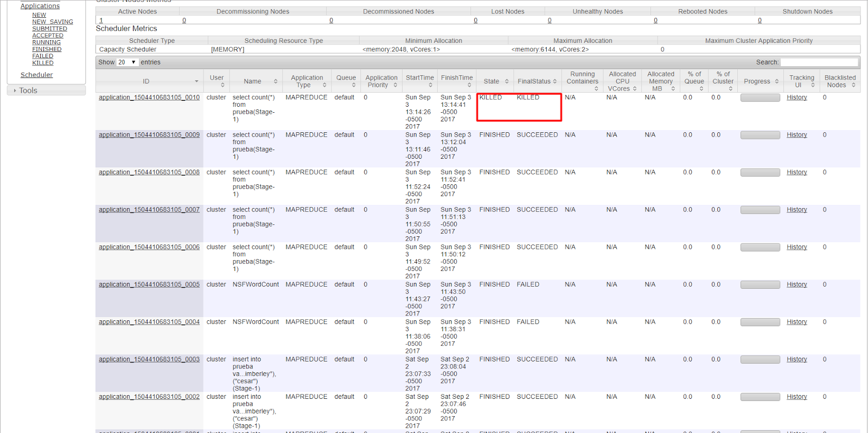Viewport: 868px width, 433px height.
Task: Click the Rebooted Nodes count link
Action: (x=656, y=21)
